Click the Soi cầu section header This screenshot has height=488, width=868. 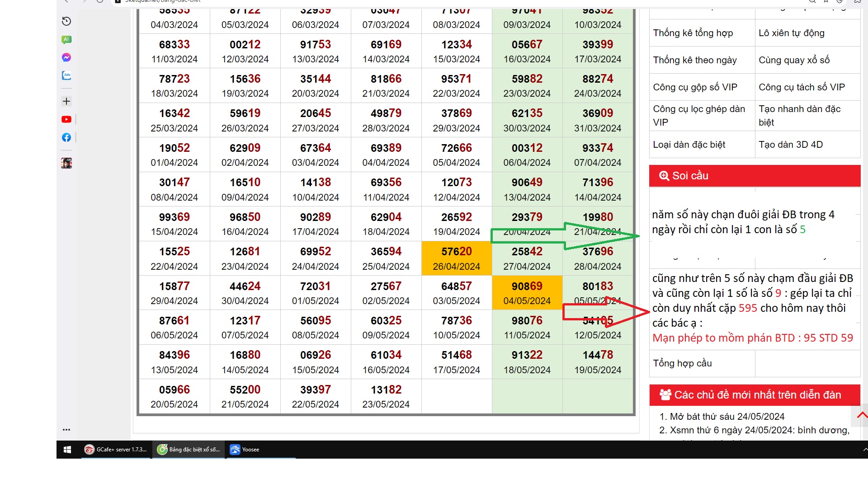point(690,176)
